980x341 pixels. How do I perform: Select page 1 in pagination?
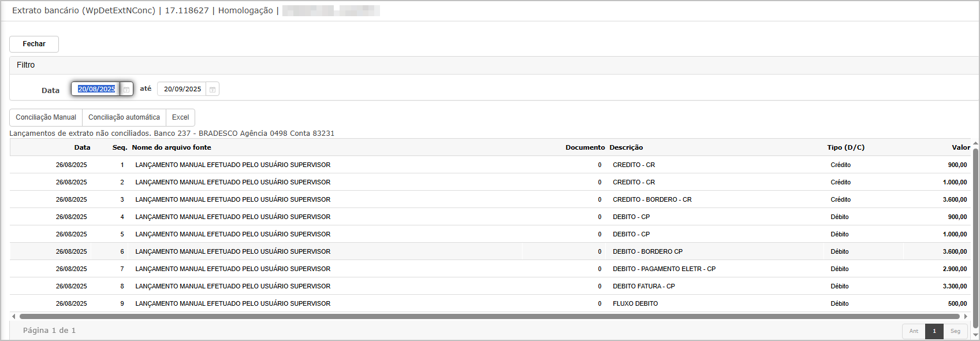(934, 331)
